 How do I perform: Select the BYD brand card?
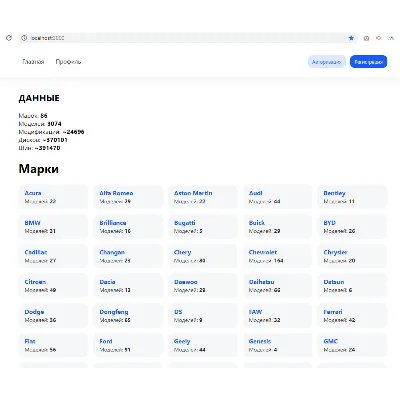(352, 227)
